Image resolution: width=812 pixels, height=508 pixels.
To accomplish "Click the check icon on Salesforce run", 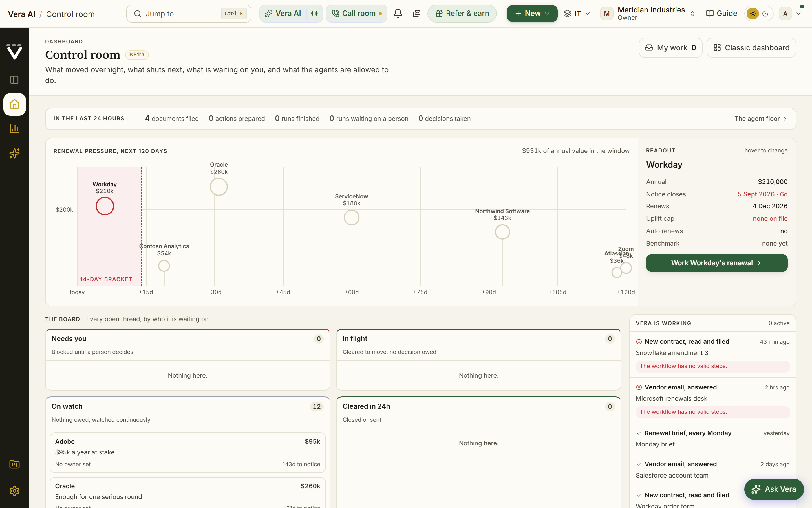I will [x=639, y=464].
